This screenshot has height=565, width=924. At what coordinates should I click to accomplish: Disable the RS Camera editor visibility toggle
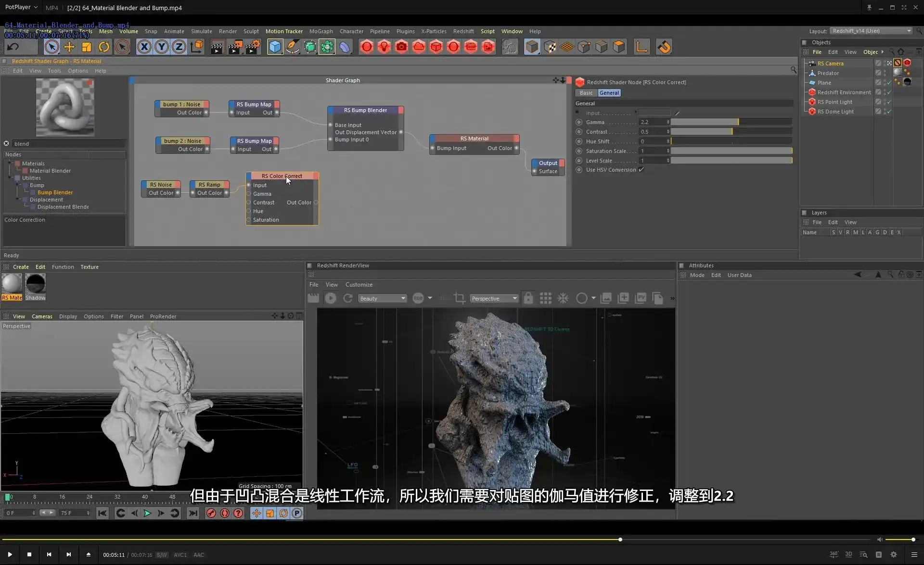[885, 62]
